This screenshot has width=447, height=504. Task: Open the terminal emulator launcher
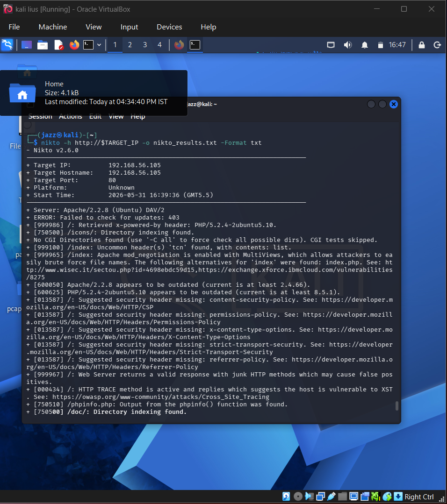point(88,45)
